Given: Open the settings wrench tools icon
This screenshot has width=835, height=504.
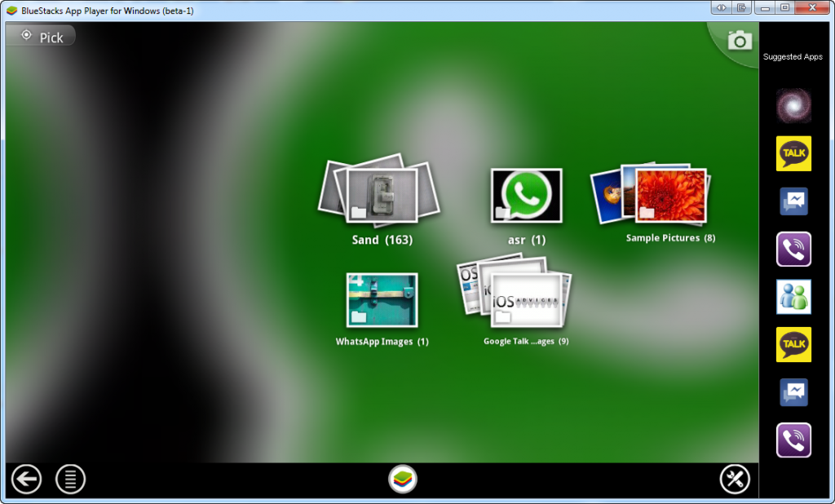Looking at the screenshot, I should [x=735, y=479].
